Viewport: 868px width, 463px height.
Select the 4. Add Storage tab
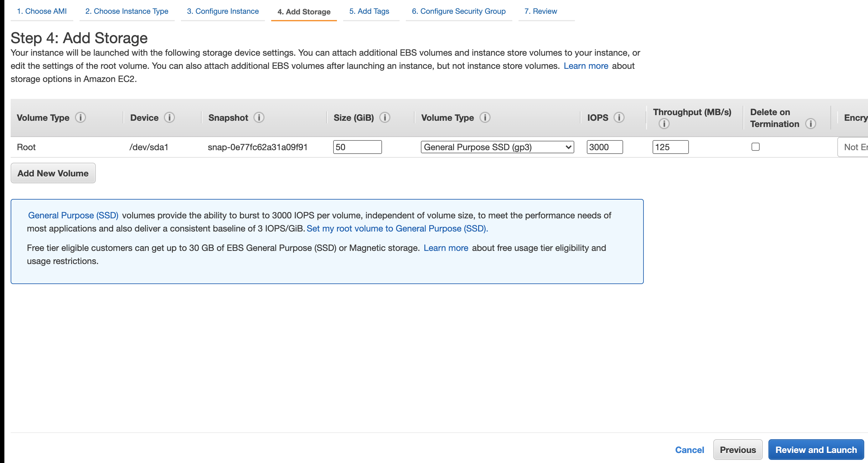tap(304, 12)
